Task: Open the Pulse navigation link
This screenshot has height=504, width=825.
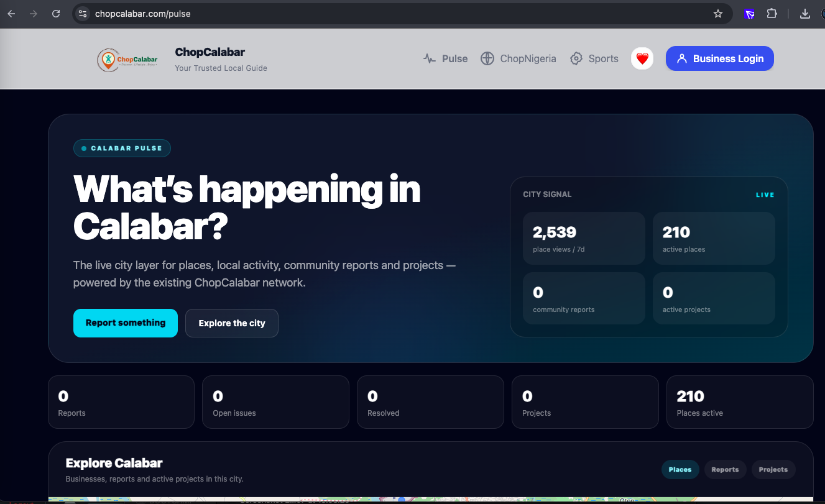Action: click(446, 59)
